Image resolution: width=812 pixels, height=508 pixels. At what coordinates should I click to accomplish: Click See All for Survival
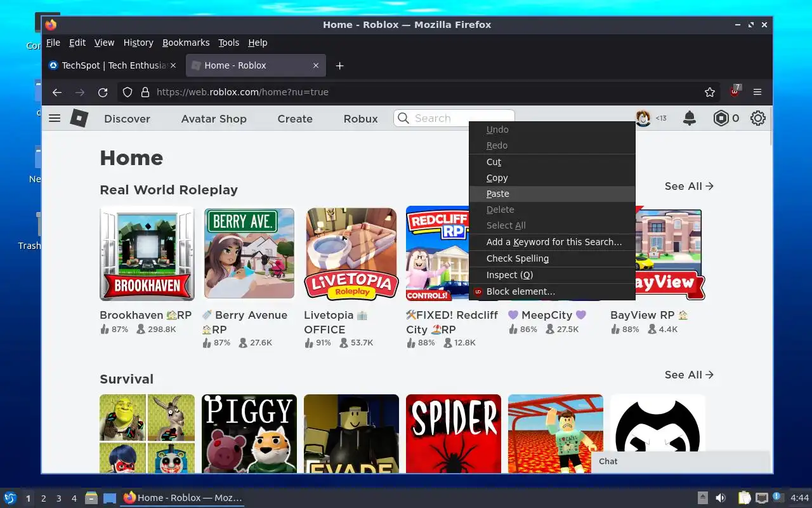(x=689, y=375)
